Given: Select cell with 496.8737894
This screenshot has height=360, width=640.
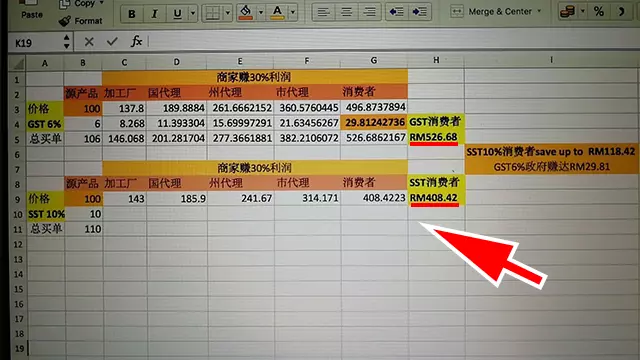Looking at the screenshot, I should 374,107.
